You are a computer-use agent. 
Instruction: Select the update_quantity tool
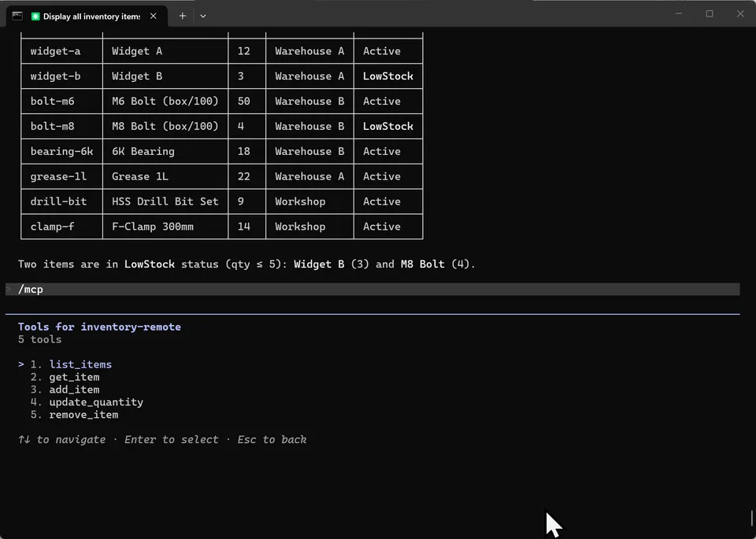click(x=96, y=402)
